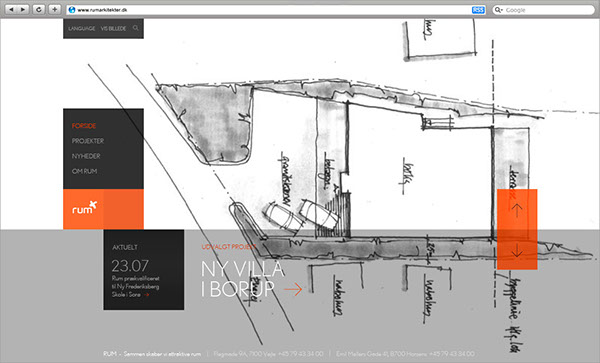This screenshot has width=600, height=363.
Task: Select FORSIDE in the navigation menu
Action: 84,126
